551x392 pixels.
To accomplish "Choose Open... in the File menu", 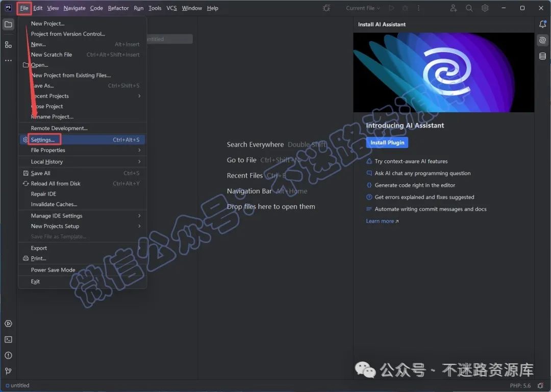I will [82, 65].
